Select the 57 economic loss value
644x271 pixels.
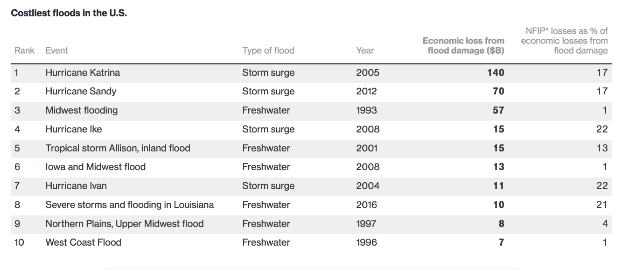tap(498, 110)
